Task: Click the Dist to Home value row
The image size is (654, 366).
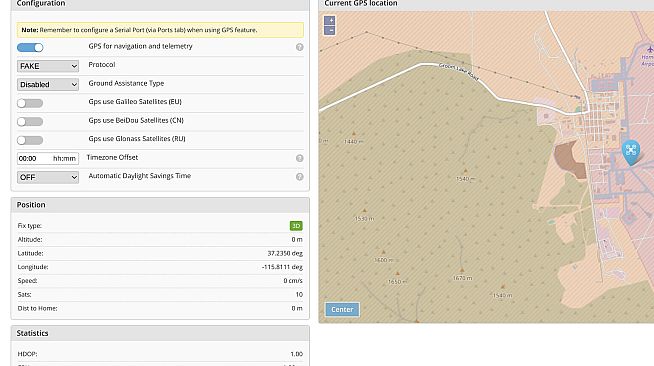Action: 160,308
